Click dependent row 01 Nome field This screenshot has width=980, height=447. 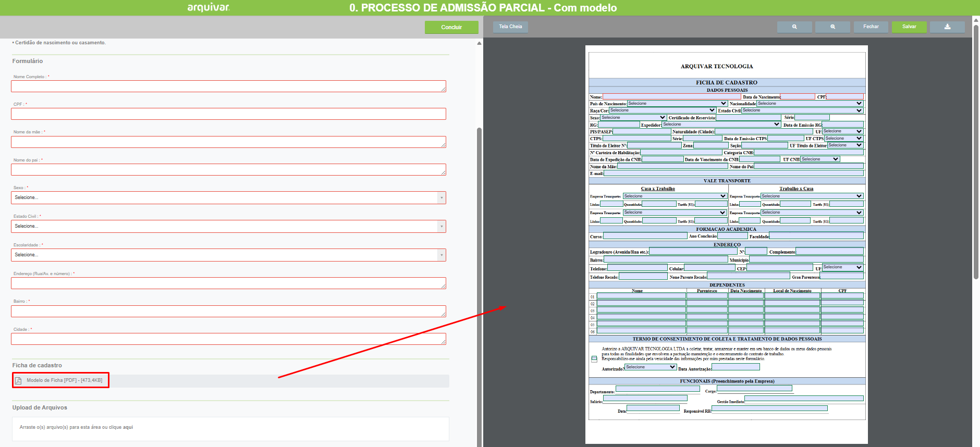[641, 296]
